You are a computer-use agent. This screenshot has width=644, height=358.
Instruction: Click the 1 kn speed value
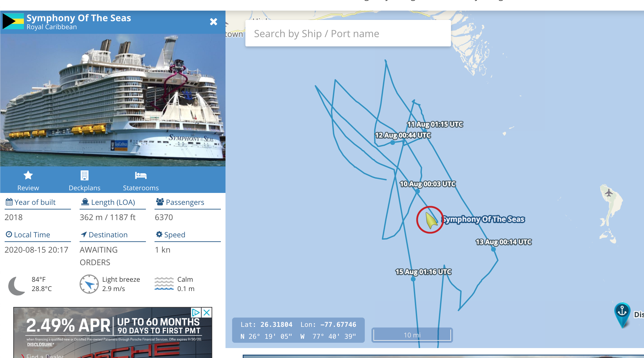click(x=162, y=250)
